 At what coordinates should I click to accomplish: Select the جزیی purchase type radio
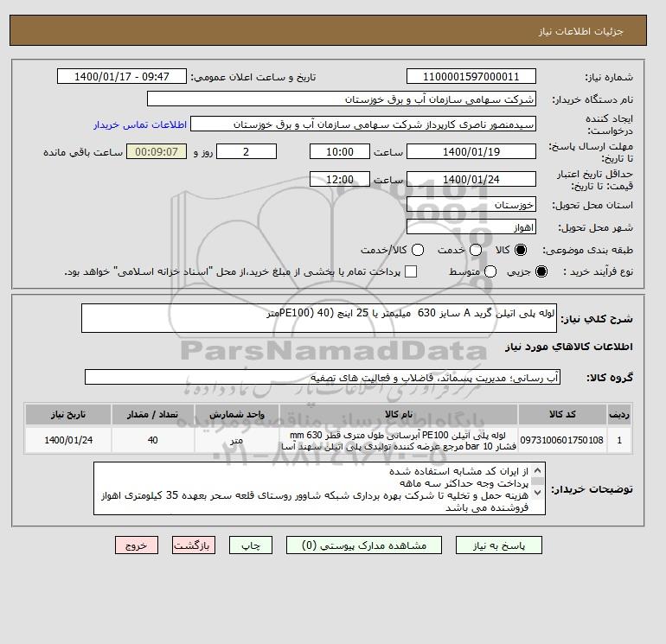541,271
